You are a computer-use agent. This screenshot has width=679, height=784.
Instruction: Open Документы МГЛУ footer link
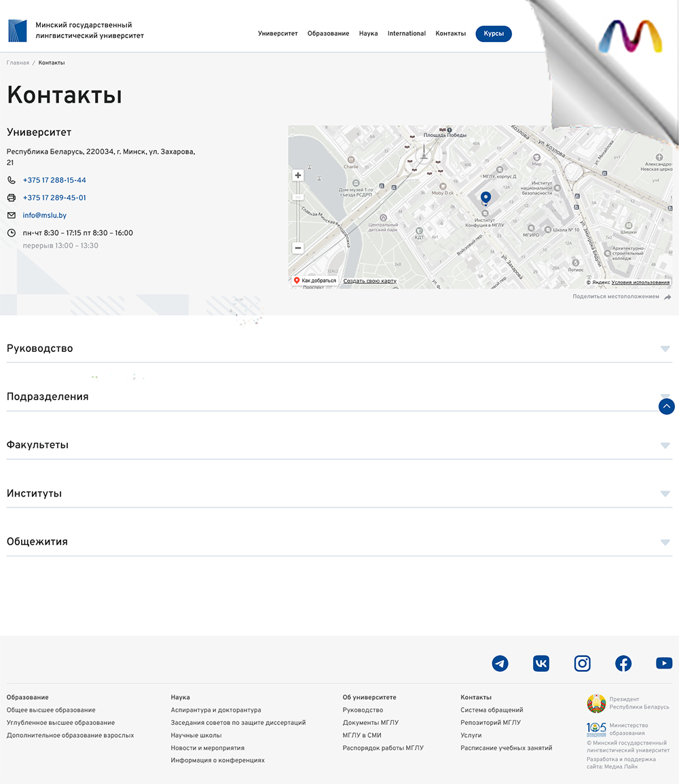[371, 722]
